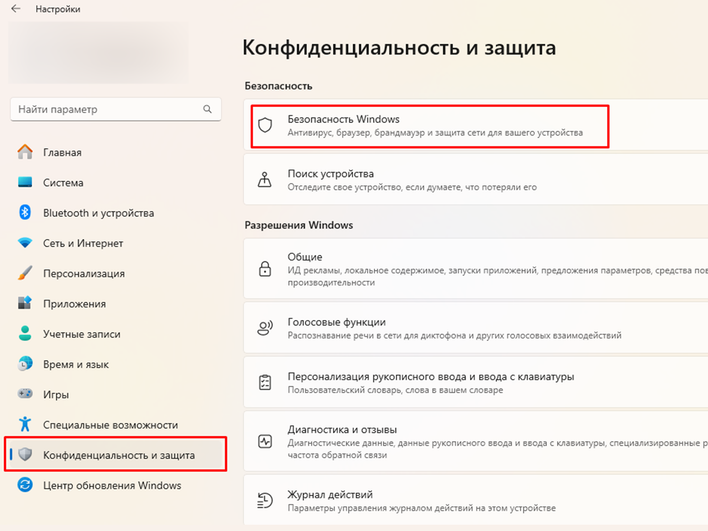Click the location person icon for Поиск устройства
Image resolution: width=708 pixels, height=531 pixels.
[x=265, y=179]
